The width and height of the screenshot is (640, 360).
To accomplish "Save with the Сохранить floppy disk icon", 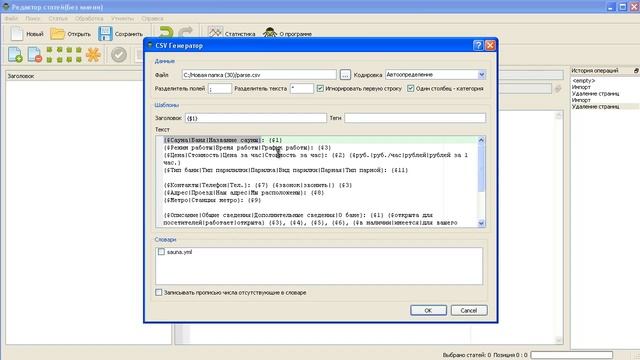I will pos(105,33).
